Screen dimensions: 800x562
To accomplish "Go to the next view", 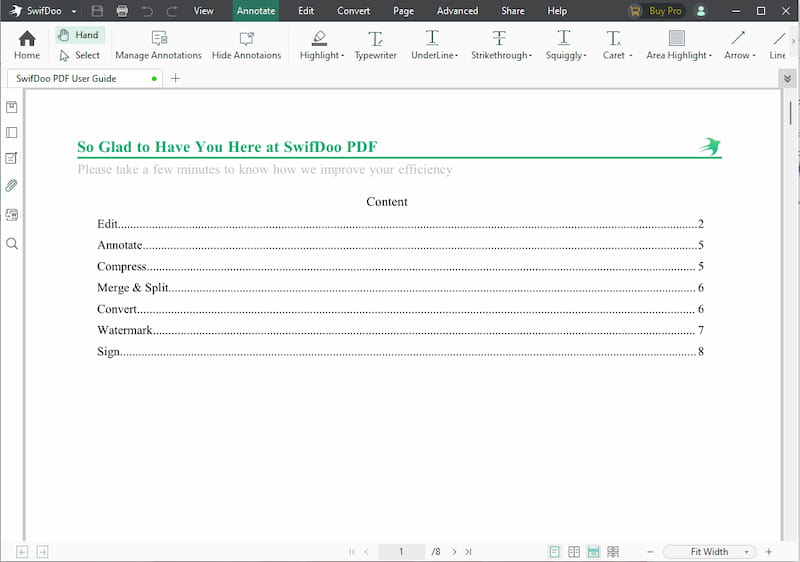I will click(42, 551).
